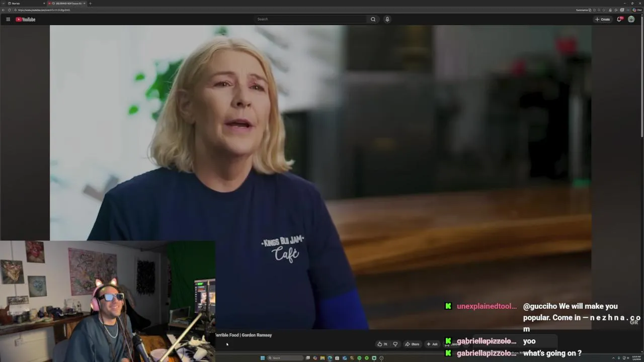
Task: Go back in browser history
Action: click(3, 10)
